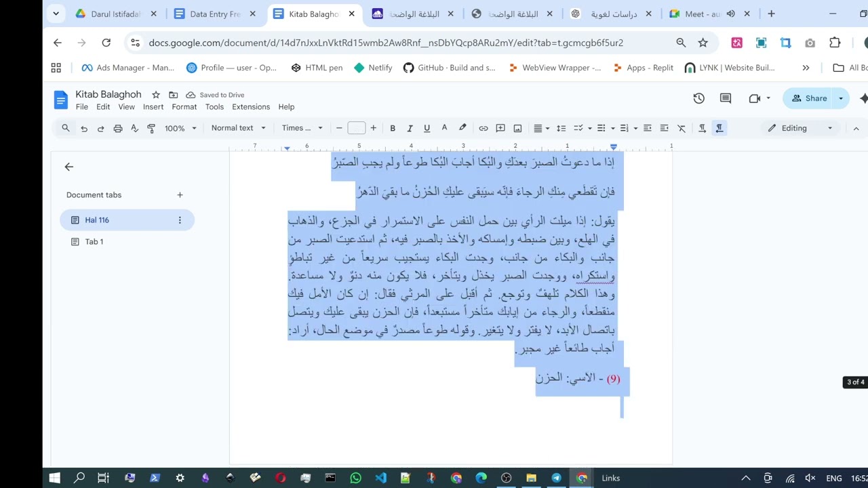Insert an image

pyautogui.click(x=517, y=128)
